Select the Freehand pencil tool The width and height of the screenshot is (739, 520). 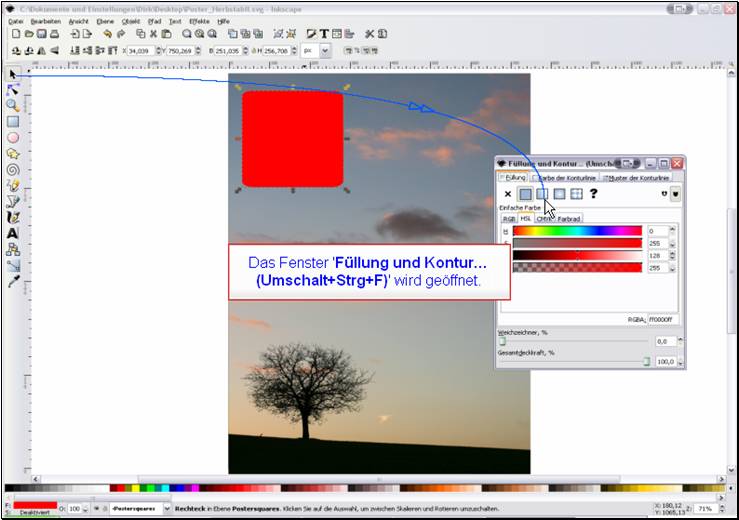[x=13, y=185]
